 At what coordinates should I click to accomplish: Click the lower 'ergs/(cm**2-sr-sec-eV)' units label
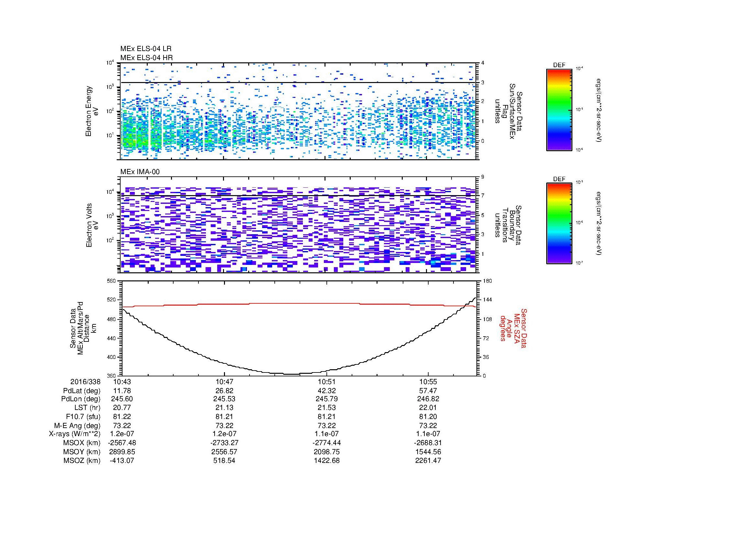click(598, 224)
